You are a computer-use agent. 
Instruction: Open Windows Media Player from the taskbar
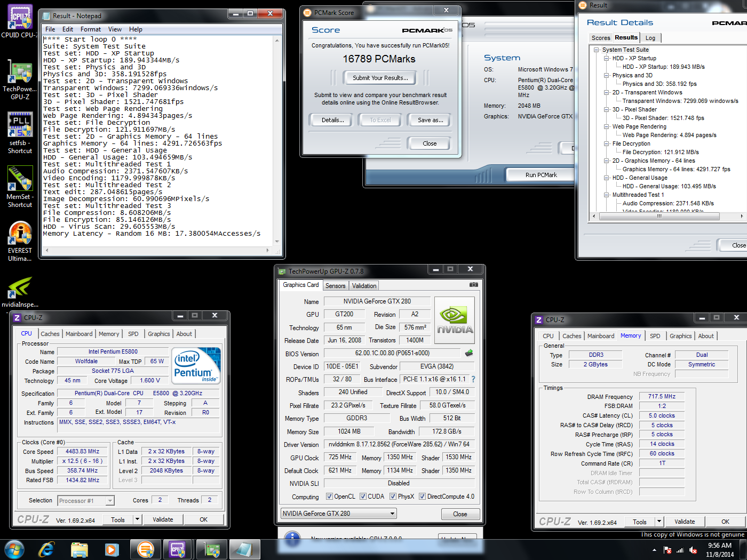[x=112, y=549]
